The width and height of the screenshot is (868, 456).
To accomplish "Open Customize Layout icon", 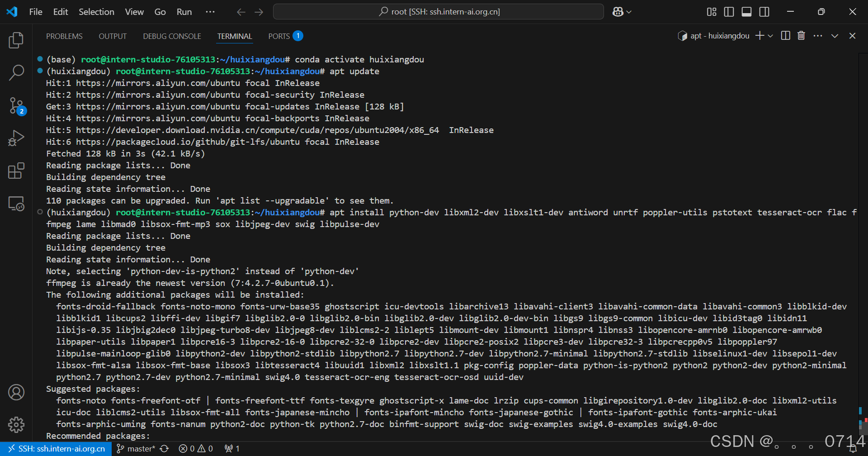I will click(x=712, y=12).
